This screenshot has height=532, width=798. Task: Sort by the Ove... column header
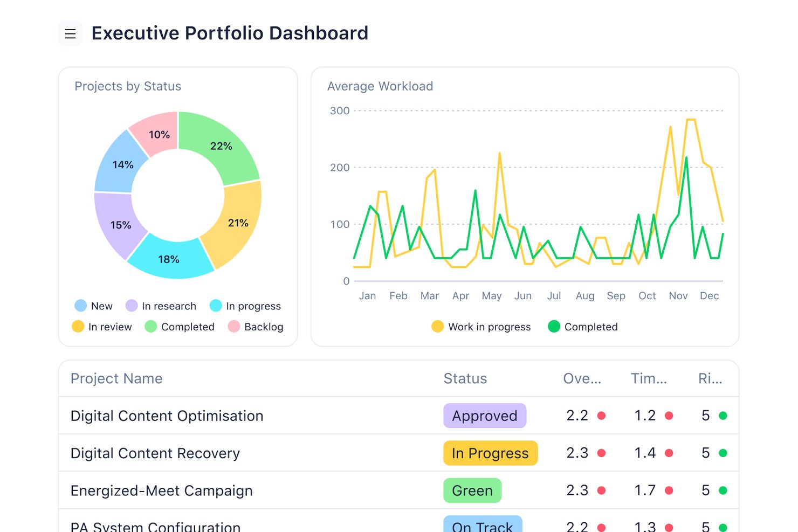tap(582, 378)
